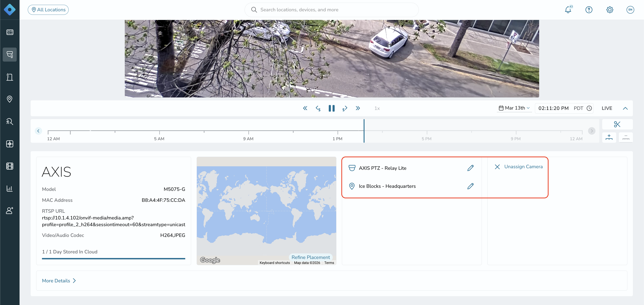Open the EN language selector
This screenshot has height=305, width=644.
click(x=630, y=10)
